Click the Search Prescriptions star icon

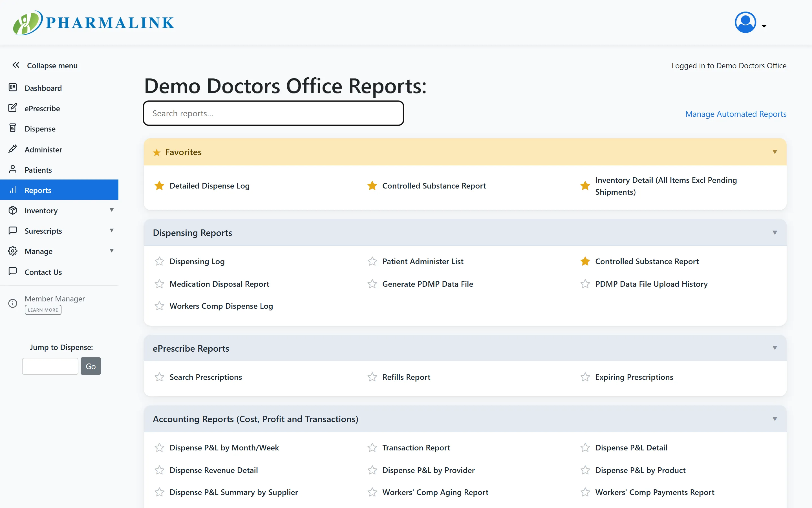(159, 377)
